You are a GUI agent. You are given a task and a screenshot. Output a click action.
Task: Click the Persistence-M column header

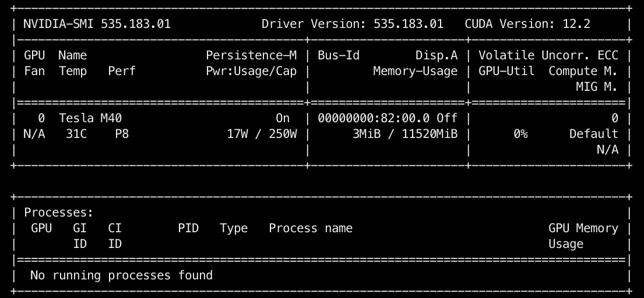click(251, 55)
